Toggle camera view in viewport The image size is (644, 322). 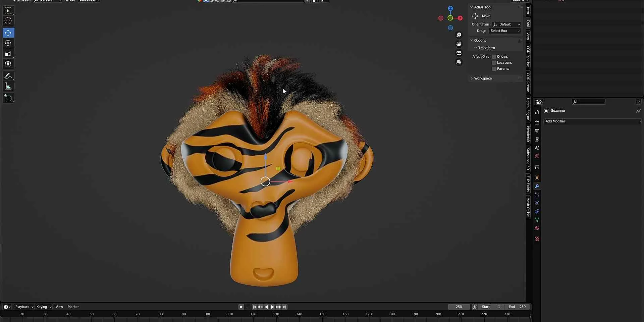(x=459, y=53)
